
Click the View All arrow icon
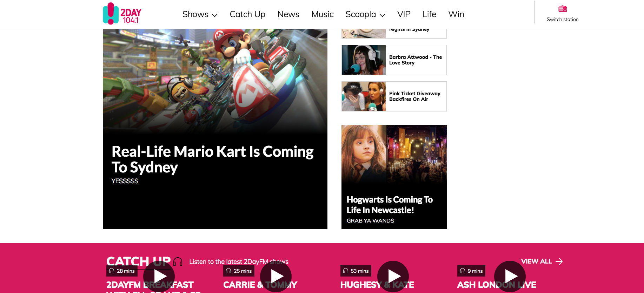click(x=559, y=261)
